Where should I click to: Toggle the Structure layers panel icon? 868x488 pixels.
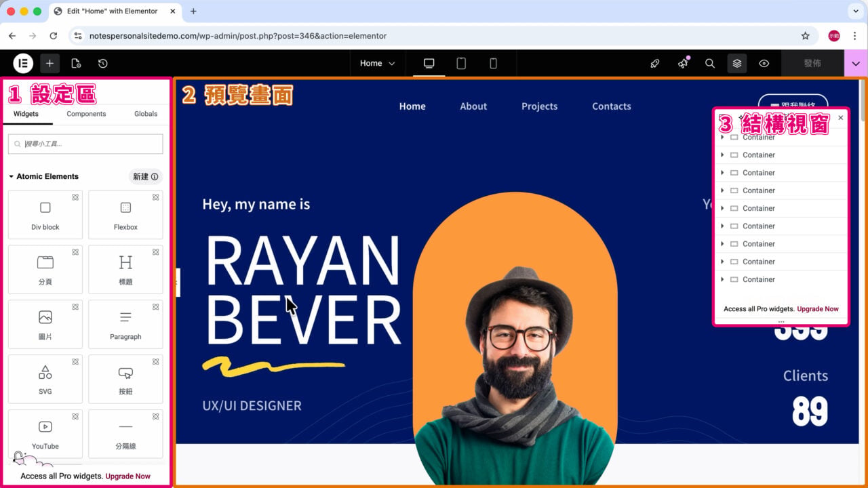[x=737, y=63]
